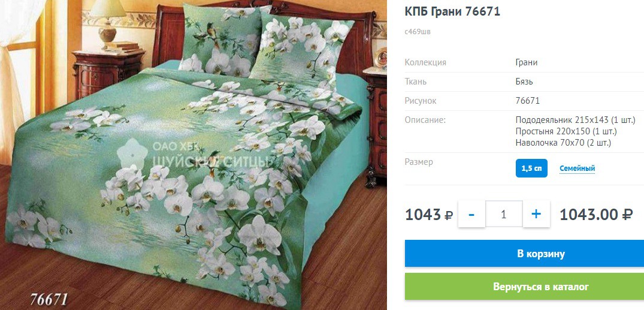Open the bedding set product photo
Screen dimensions: 644x310
(193, 155)
